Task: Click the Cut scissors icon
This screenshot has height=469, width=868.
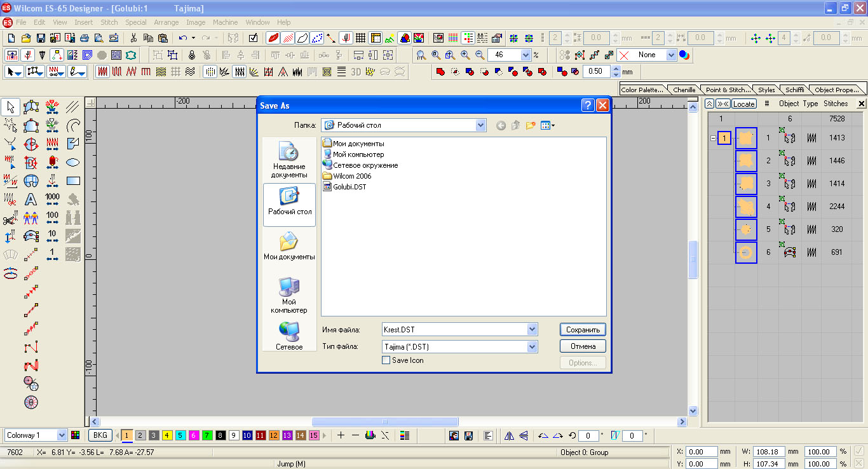Action: coord(133,38)
